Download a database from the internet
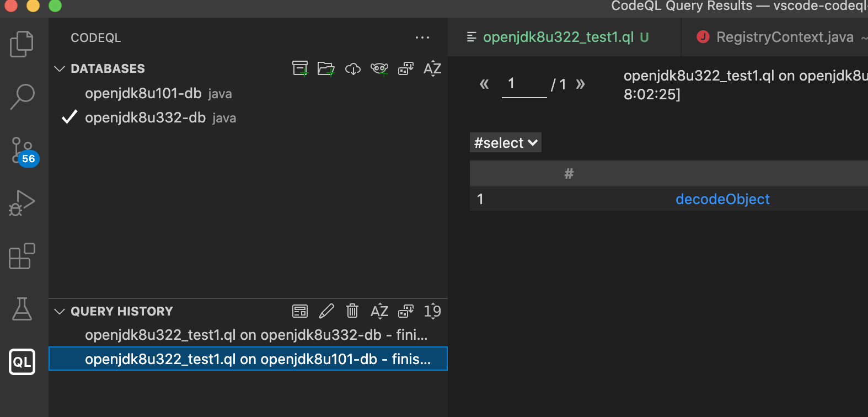The image size is (868, 417). 352,68
